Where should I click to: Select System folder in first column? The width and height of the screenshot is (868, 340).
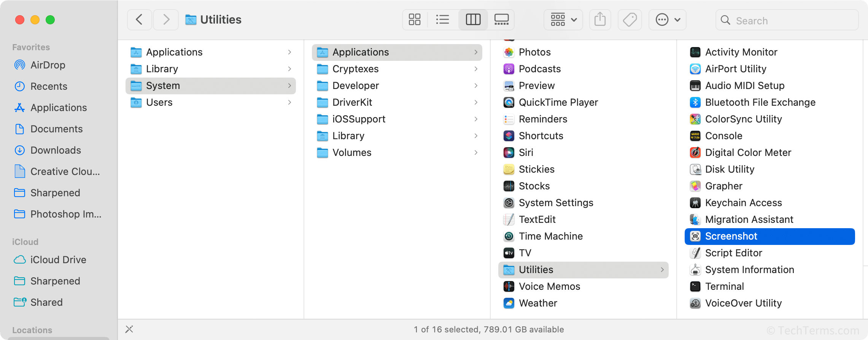point(211,86)
